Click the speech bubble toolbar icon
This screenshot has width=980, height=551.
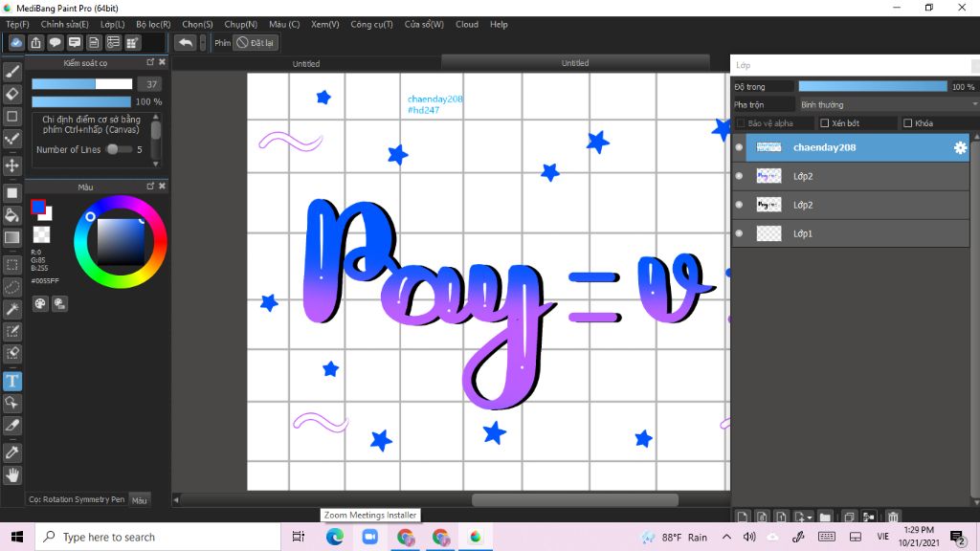[55, 42]
